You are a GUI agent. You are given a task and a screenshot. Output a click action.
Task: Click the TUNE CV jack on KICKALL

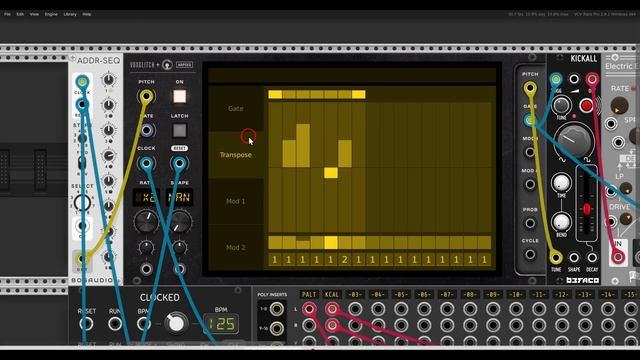556,258
